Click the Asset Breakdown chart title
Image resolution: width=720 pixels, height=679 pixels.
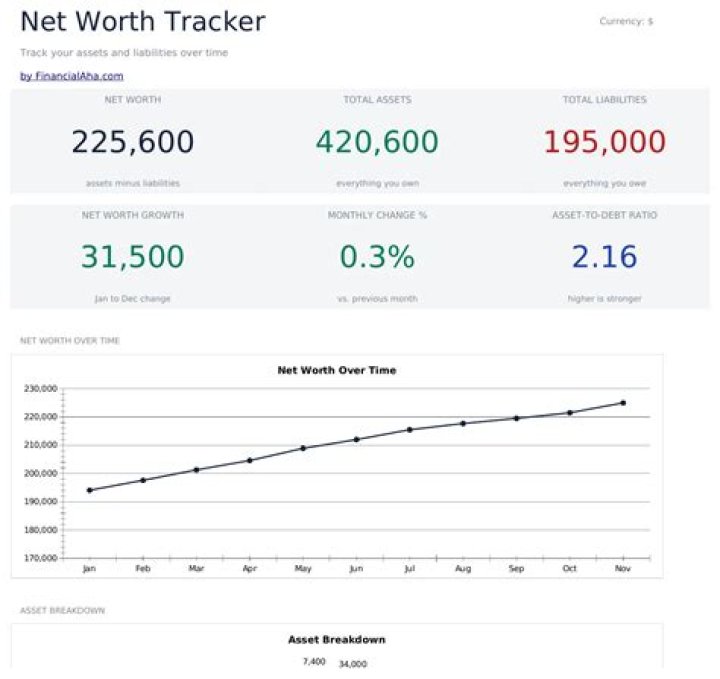(x=337, y=640)
